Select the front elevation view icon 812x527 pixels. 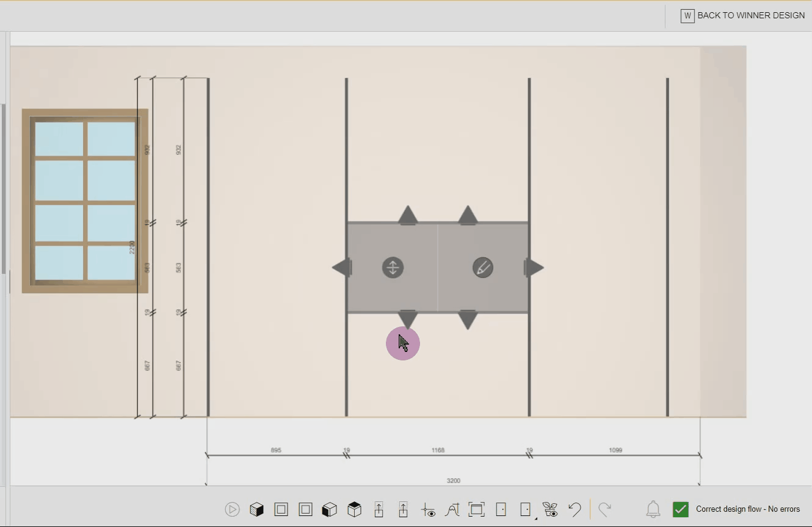click(x=281, y=509)
